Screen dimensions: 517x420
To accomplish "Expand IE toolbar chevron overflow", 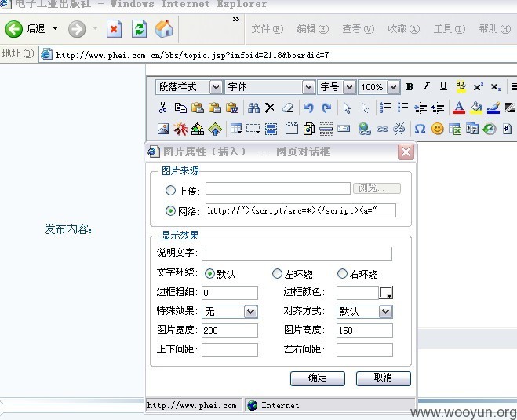I will (x=236, y=19).
